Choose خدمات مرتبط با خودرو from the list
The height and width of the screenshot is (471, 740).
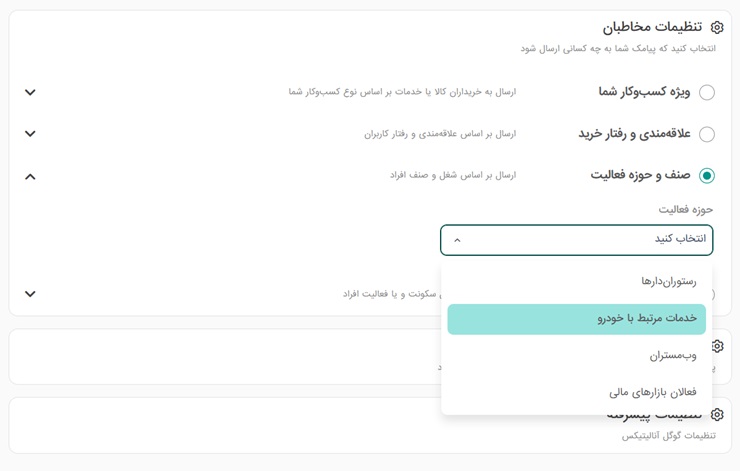(646, 318)
